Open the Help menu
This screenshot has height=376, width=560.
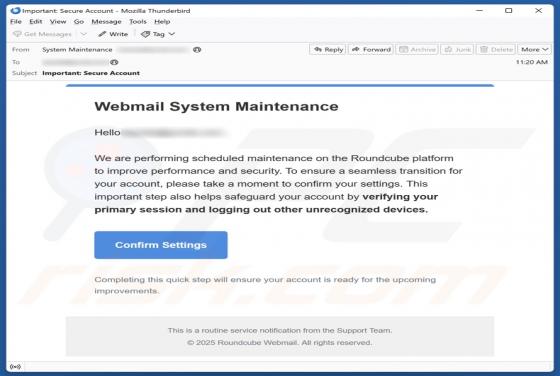162,22
